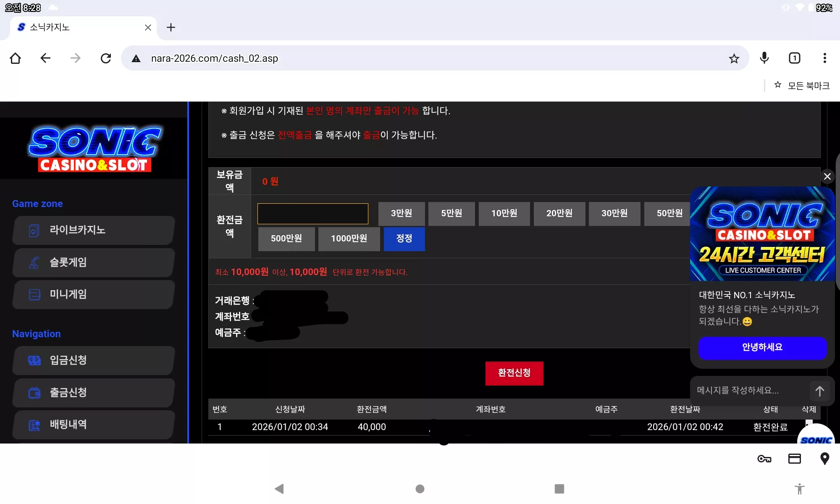
Task: Click the Sonic Casino & Slot logo
Action: click(x=94, y=149)
